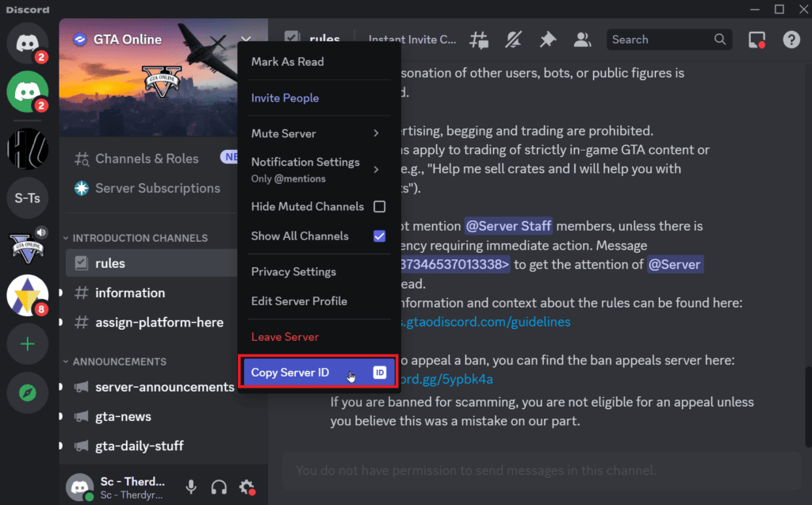The width and height of the screenshot is (812, 505).
Task: Open Channels & Roles
Action: (x=147, y=159)
